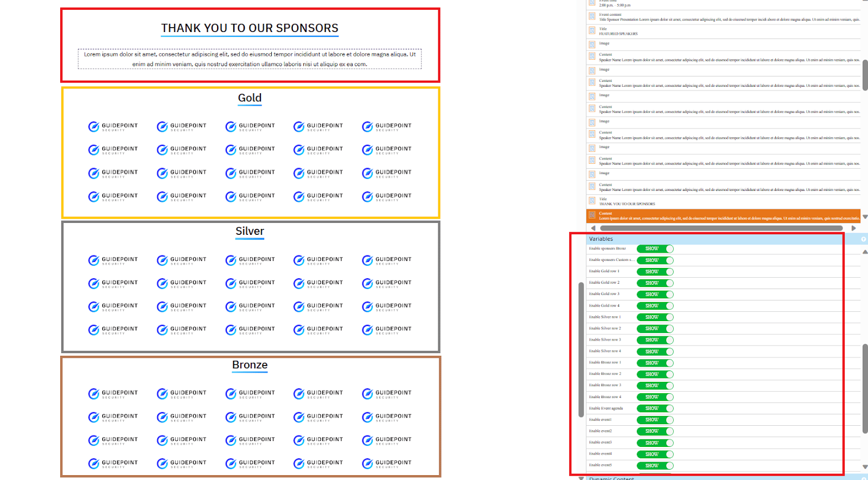This screenshot has height=480, width=868.
Task: Toggle the Enable event1 switch
Action: 655,420
